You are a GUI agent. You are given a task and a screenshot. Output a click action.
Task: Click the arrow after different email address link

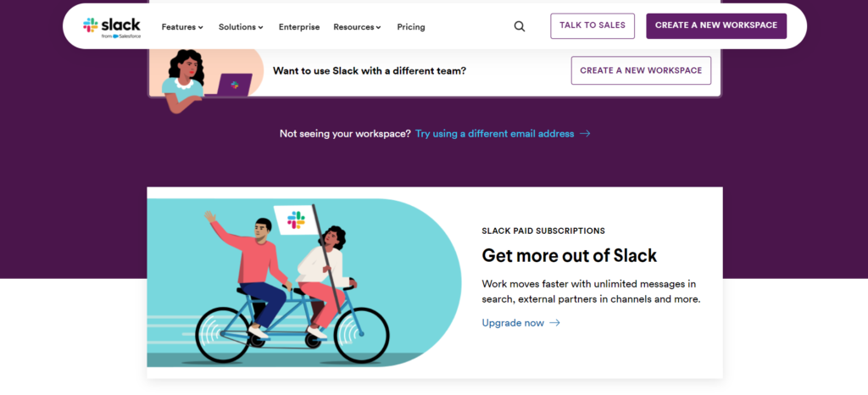point(585,133)
